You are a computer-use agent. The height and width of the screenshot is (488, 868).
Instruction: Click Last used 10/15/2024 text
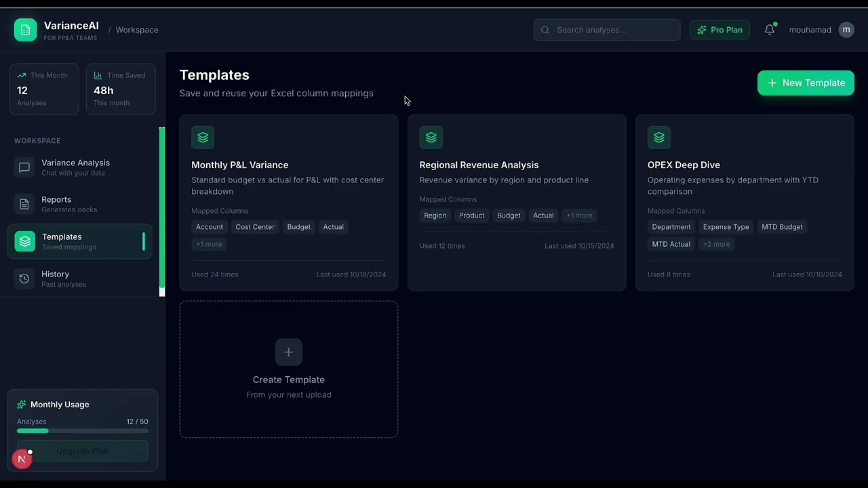coord(579,246)
